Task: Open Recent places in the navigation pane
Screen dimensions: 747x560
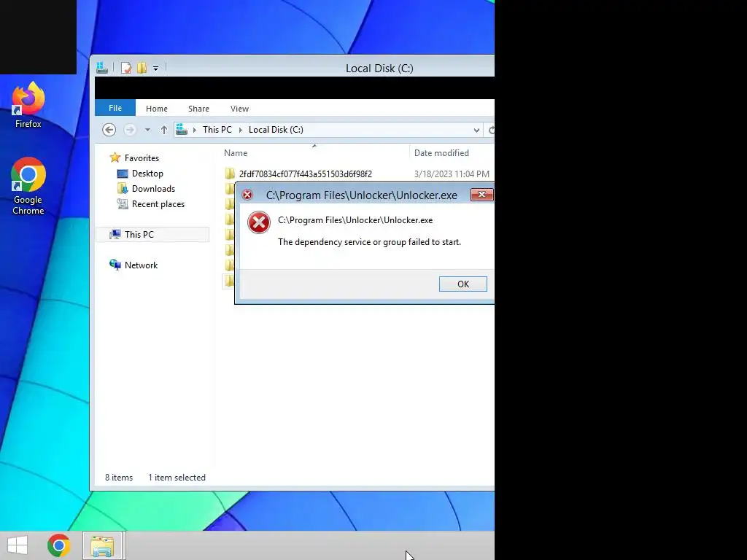Action: [x=158, y=204]
